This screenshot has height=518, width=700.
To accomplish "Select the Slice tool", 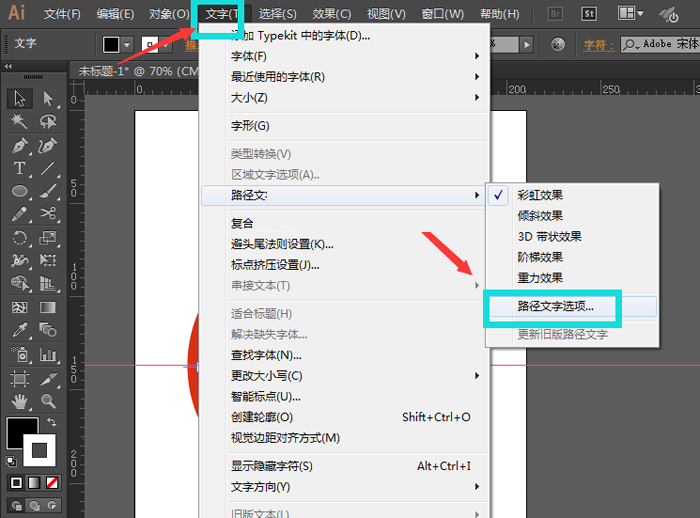I will point(47,379).
